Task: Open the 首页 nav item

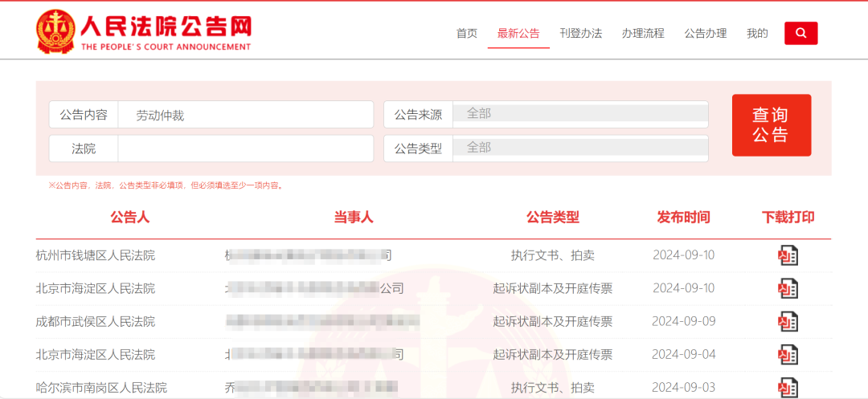Action: pos(467,33)
